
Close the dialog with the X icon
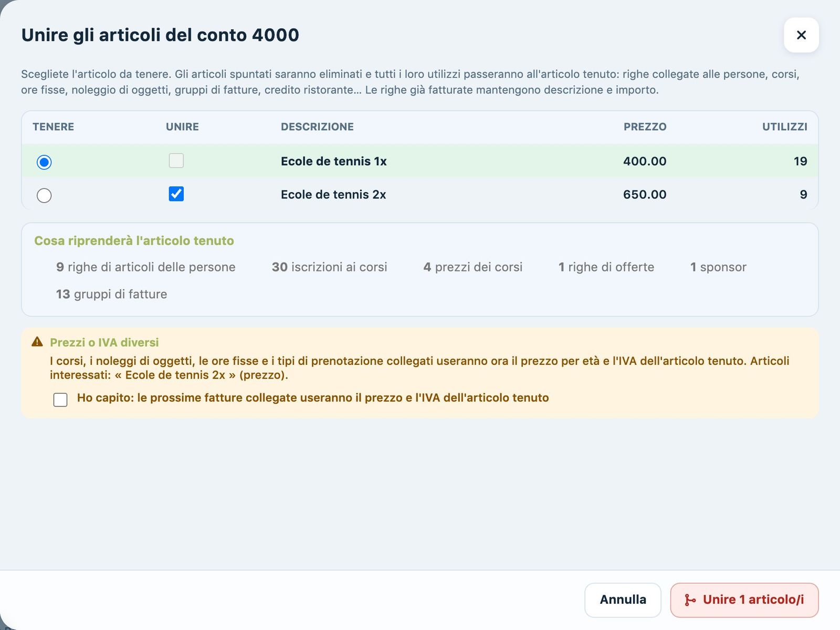[x=801, y=35]
